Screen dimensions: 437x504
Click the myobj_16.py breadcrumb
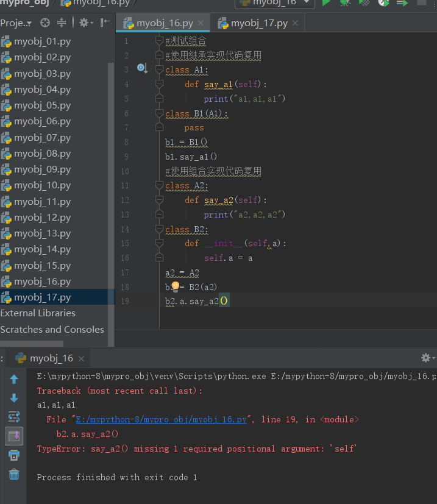(x=95, y=3)
